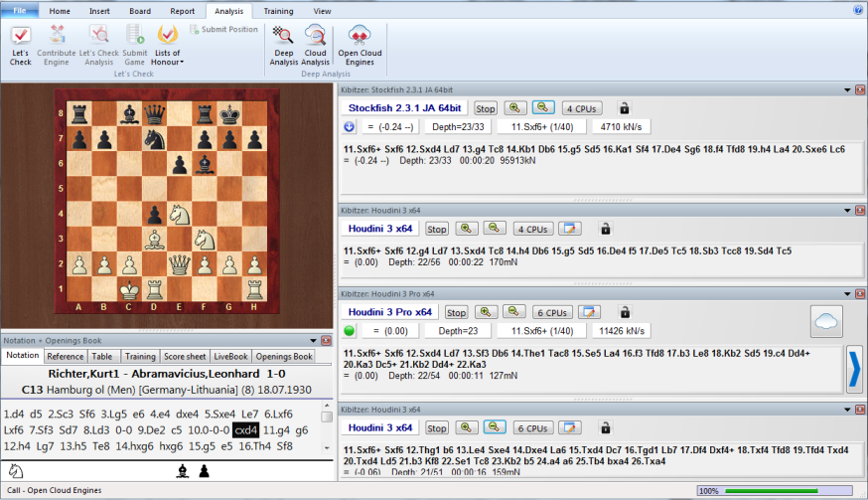Viewport: 868px width, 500px height.
Task: Click the notepad icon in bottom Houdini 3 x64 pane
Action: 570,427
